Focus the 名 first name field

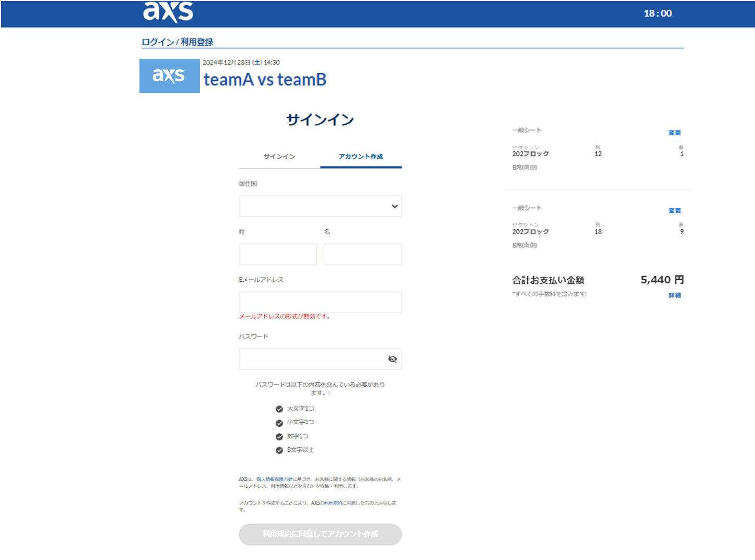(362, 254)
